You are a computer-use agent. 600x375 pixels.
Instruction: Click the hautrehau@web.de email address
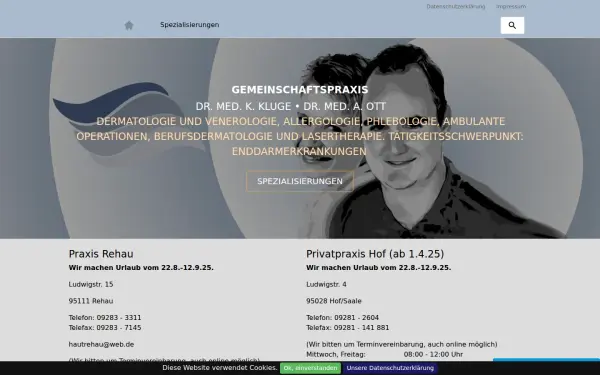tap(101, 344)
